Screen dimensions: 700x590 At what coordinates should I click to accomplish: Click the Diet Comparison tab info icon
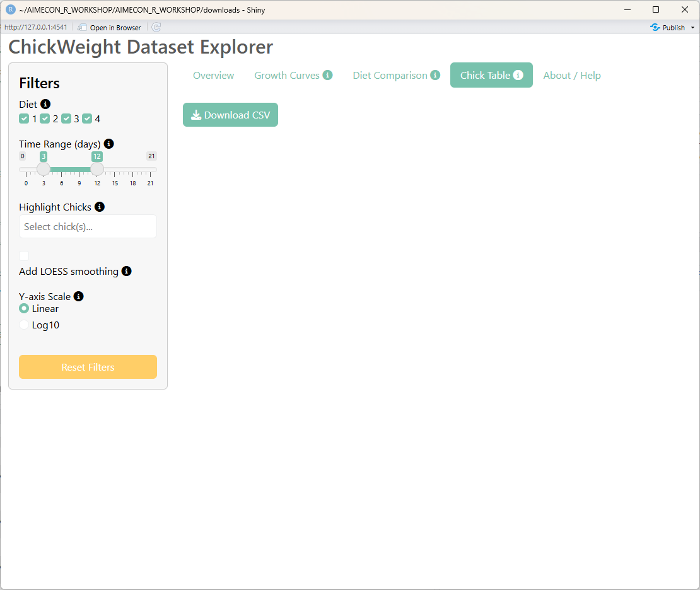click(x=435, y=75)
